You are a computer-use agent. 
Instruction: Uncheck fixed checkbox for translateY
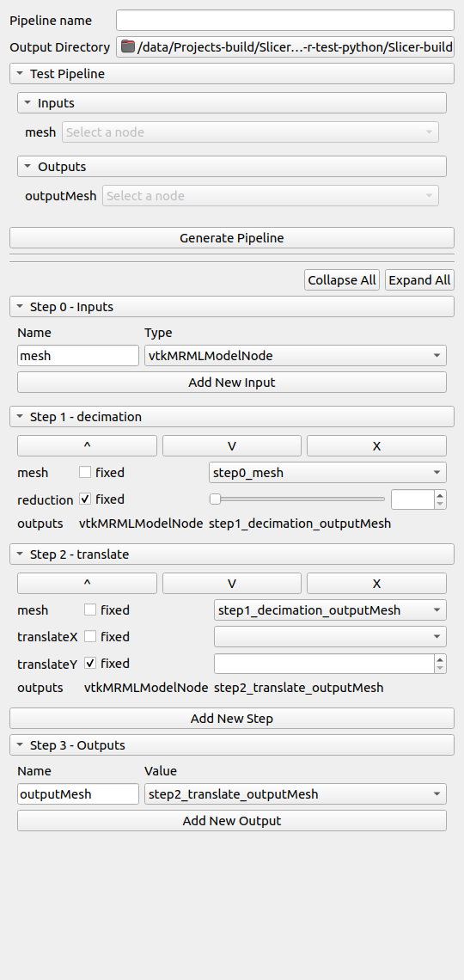pos(90,663)
